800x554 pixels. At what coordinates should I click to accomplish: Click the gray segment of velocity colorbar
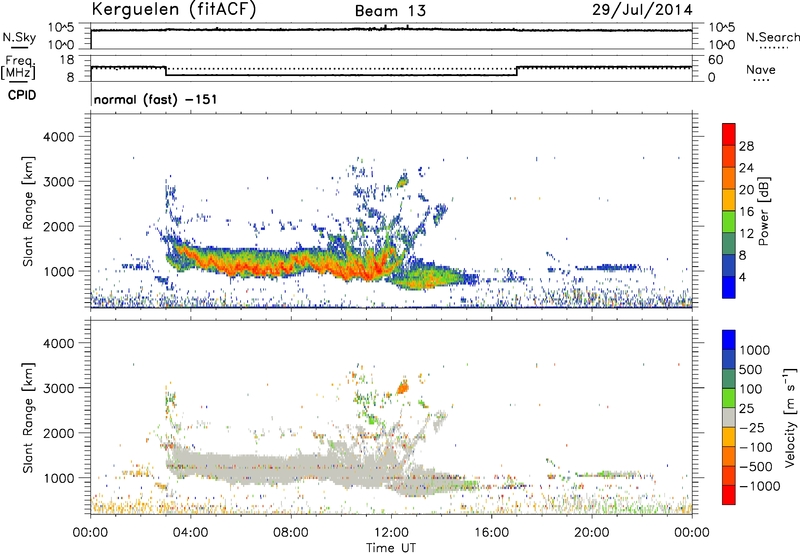click(x=729, y=417)
